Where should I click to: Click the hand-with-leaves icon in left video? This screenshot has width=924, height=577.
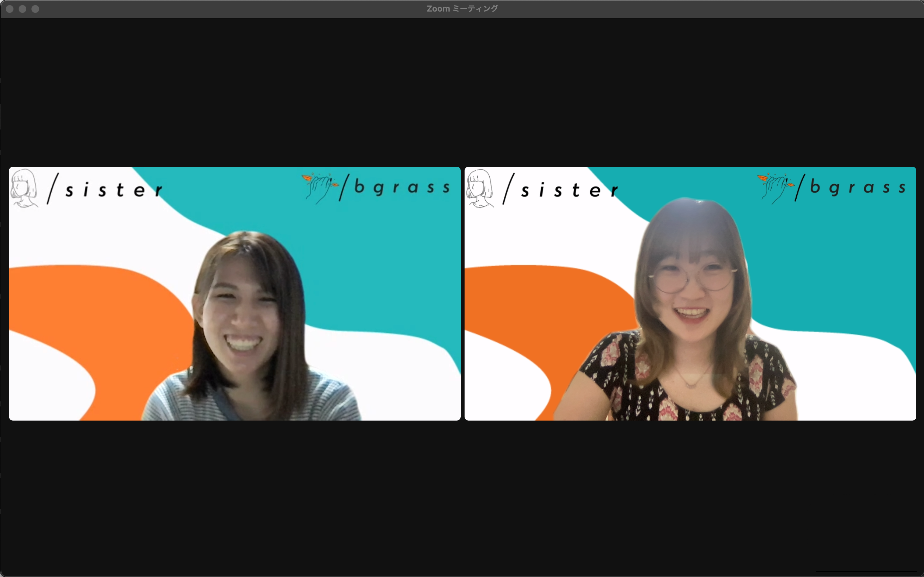point(320,188)
